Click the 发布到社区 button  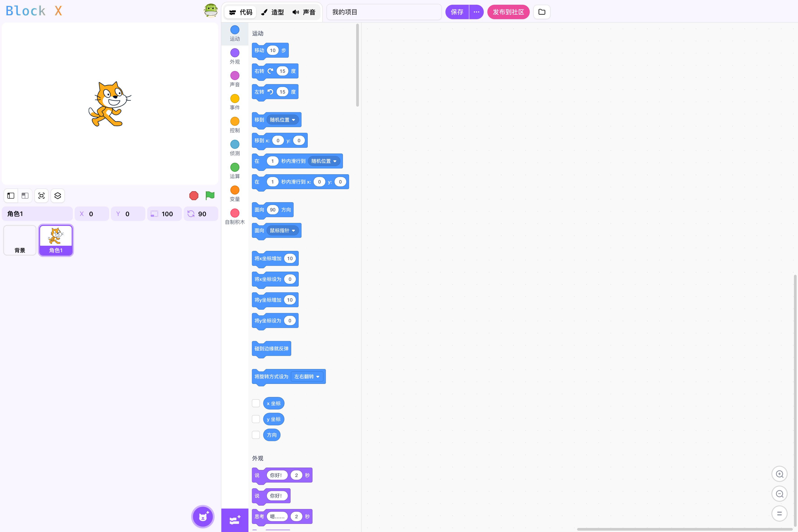pos(508,12)
